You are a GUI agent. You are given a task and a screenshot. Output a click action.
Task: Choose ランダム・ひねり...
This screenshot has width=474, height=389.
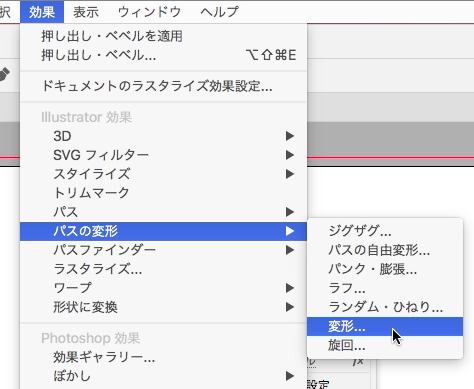coord(385,307)
